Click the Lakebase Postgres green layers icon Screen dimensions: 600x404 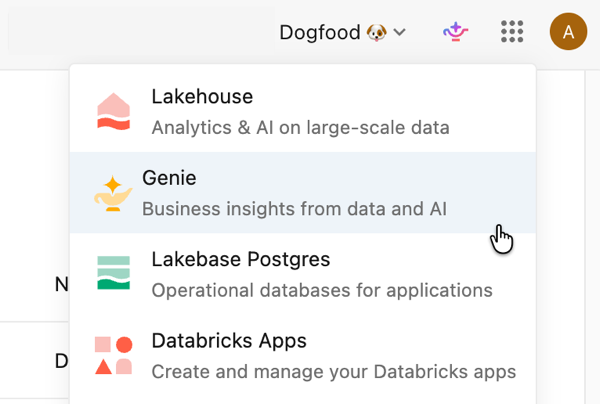coord(114,273)
